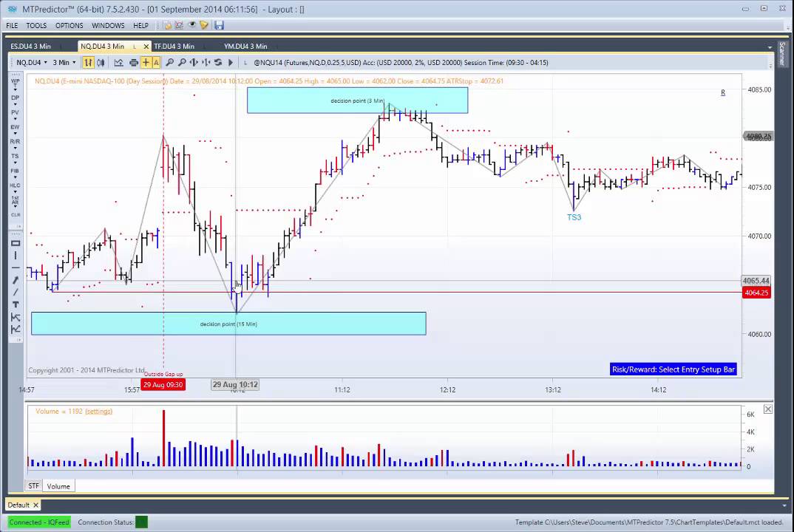This screenshot has width=794, height=532.
Task: Select the candlestick chart style icon
Action: [101, 62]
